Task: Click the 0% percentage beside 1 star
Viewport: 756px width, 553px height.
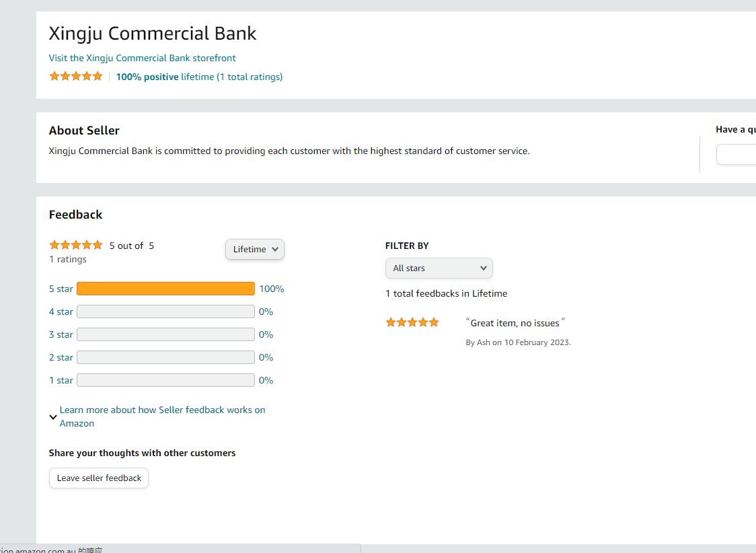Action: point(266,380)
